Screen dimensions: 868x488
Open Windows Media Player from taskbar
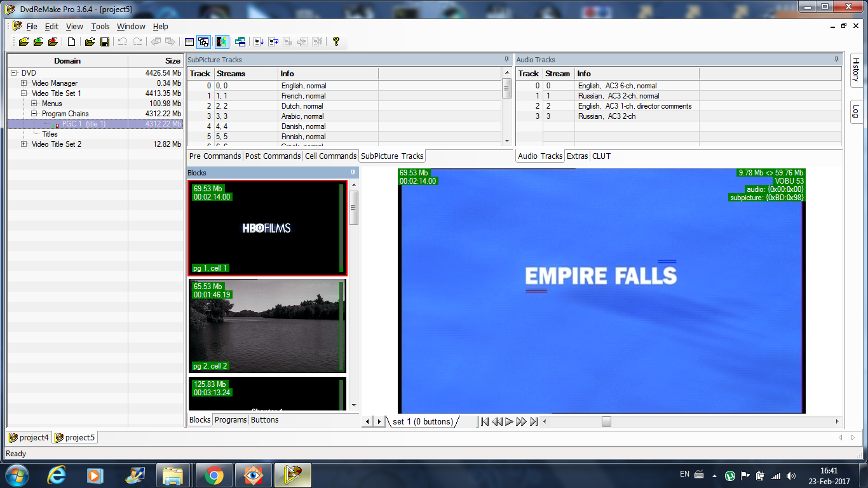coord(95,475)
